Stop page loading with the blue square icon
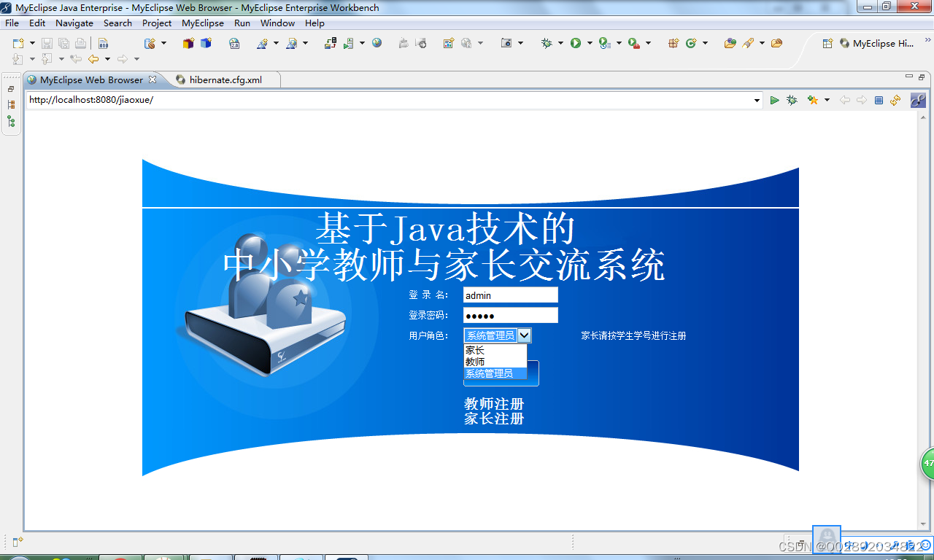This screenshot has width=934, height=560. click(x=878, y=100)
